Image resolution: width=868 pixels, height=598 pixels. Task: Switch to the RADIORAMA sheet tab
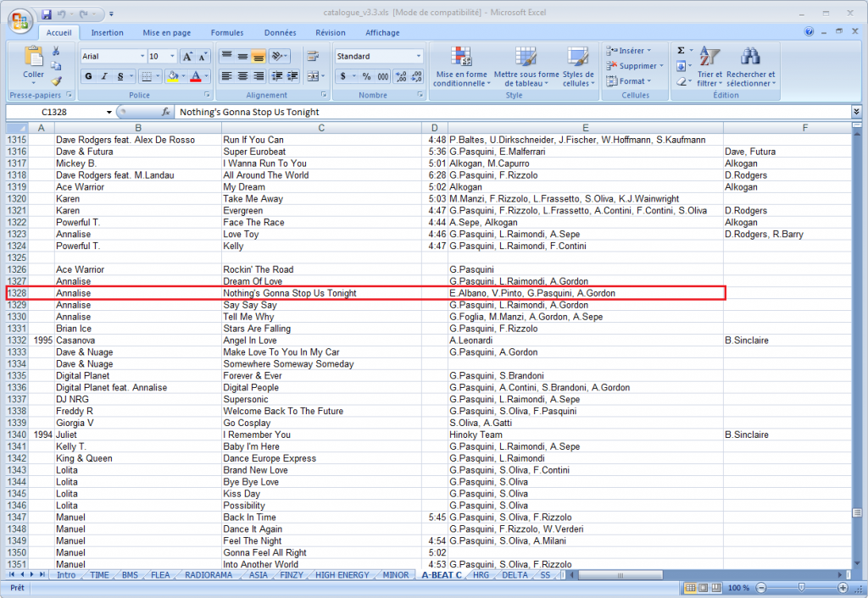pos(209,575)
